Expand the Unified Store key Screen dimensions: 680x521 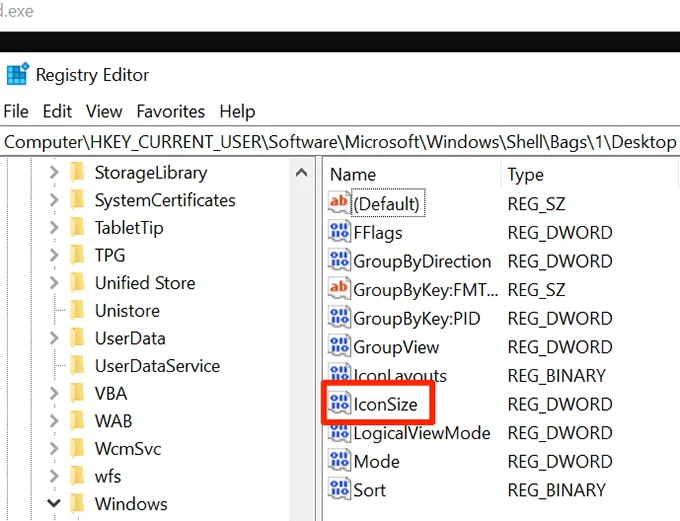(54, 283)
